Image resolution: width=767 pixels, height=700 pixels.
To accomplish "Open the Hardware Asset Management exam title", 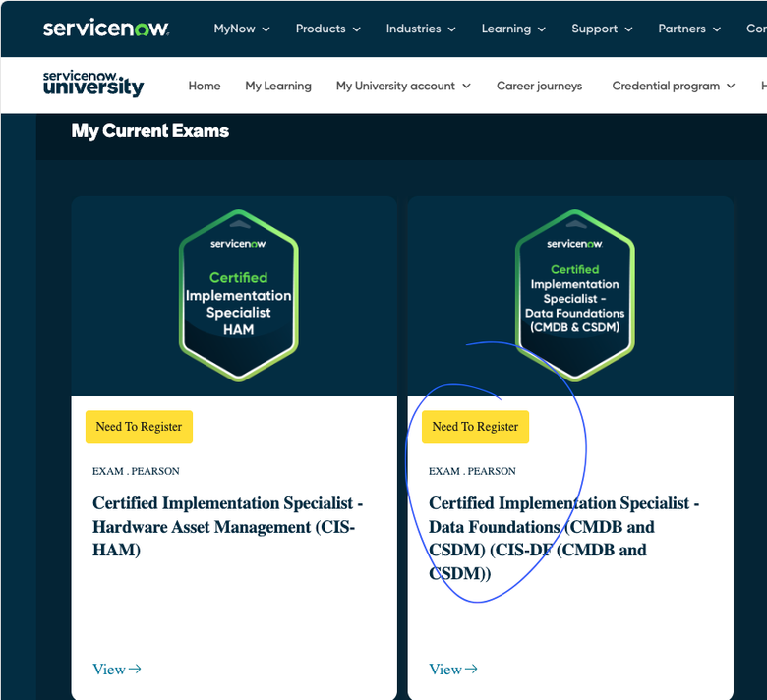I will pos(227,526).
